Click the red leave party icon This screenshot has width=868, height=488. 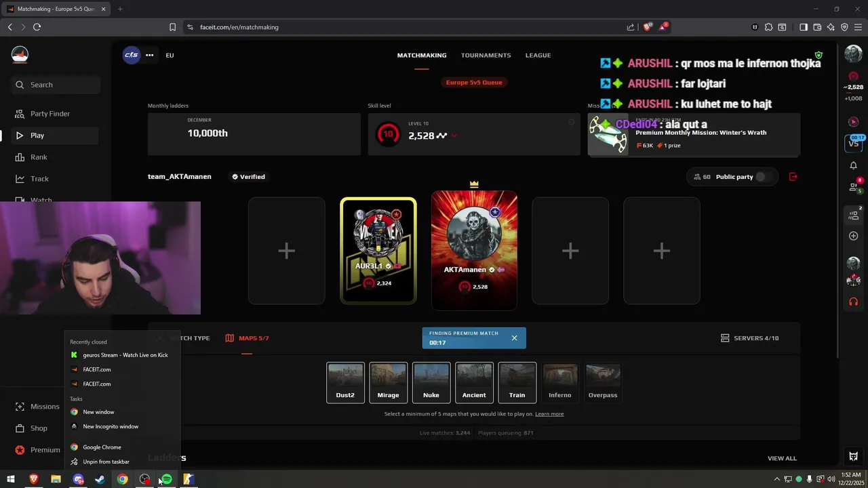[793, 177]
